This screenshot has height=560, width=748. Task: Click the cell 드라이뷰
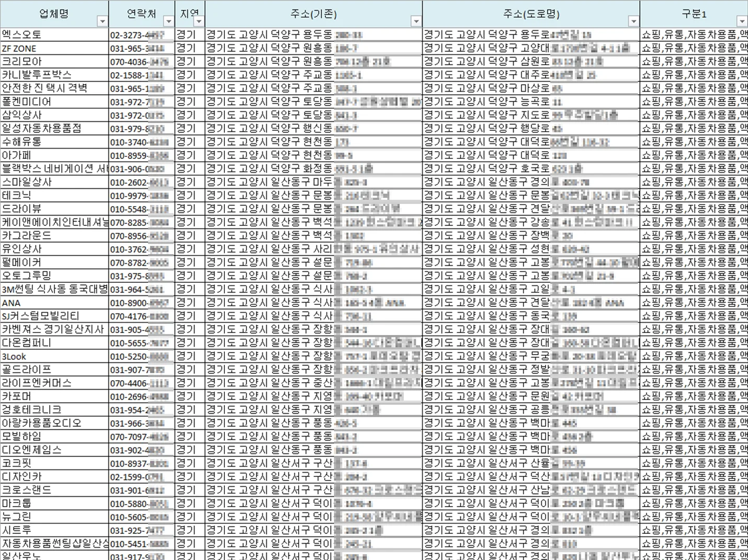tap(54, 209)
